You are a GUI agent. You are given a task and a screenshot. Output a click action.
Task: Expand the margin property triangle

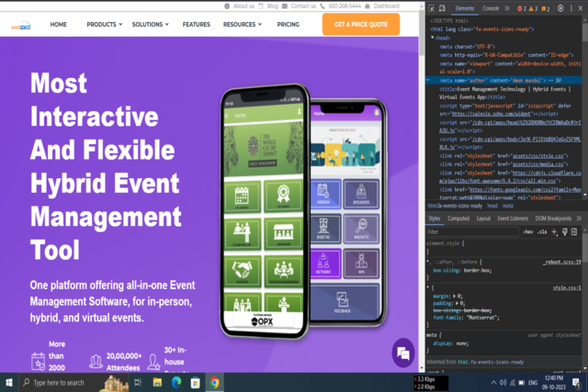(455, 296)
